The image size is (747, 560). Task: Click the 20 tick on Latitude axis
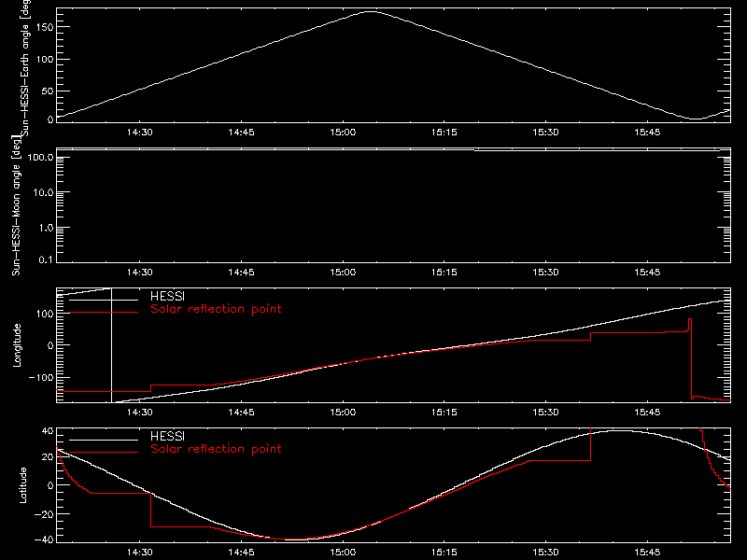pos(48,456)
